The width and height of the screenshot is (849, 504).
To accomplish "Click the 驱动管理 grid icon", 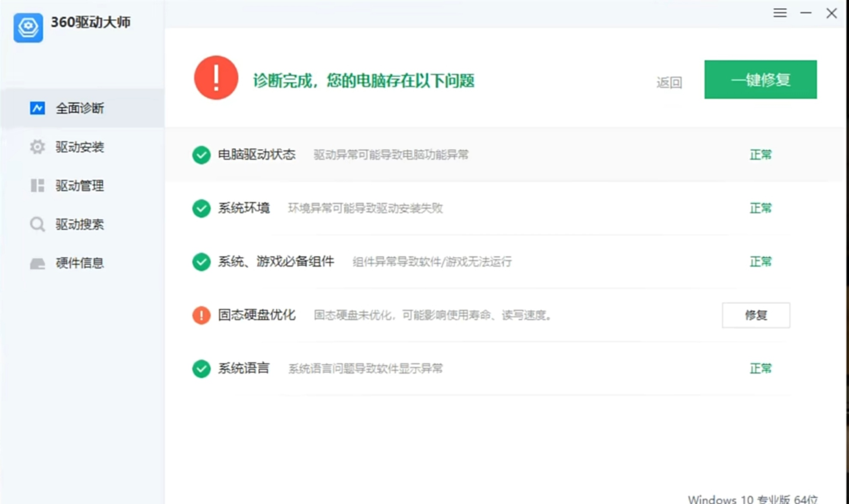I will [x=37, y=185].
